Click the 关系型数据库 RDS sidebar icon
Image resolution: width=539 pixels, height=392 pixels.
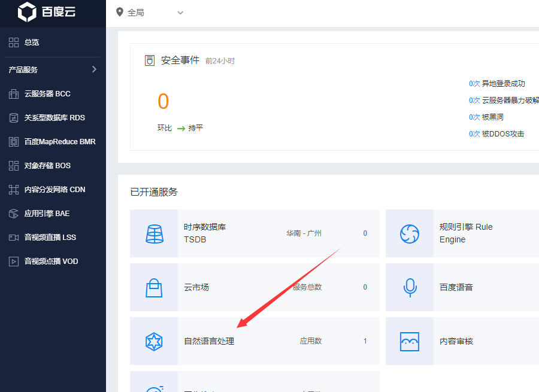(14, 118)
